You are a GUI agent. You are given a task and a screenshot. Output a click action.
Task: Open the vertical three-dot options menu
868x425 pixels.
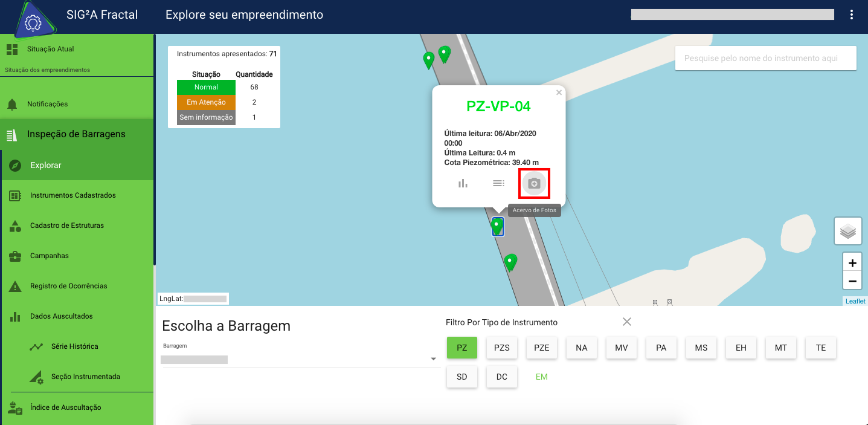pyautogui.click(x=852, y=15)
